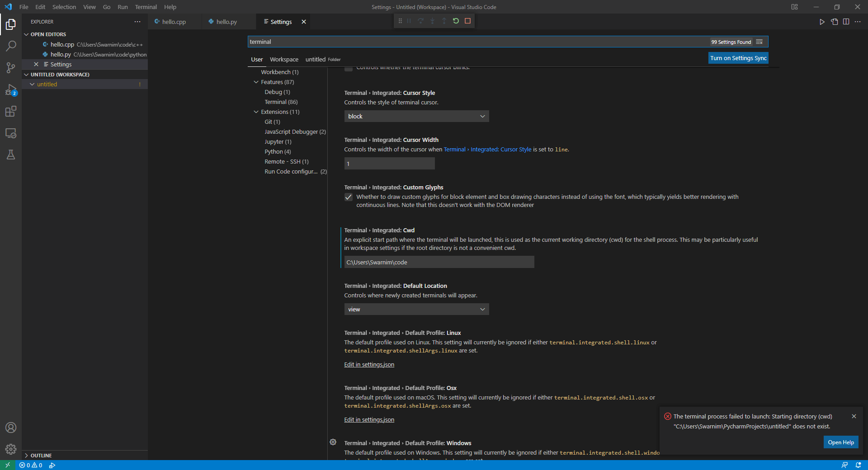The image size is (868, 470).
Task: Click Turn on Settings Sync
Action: 738,58
